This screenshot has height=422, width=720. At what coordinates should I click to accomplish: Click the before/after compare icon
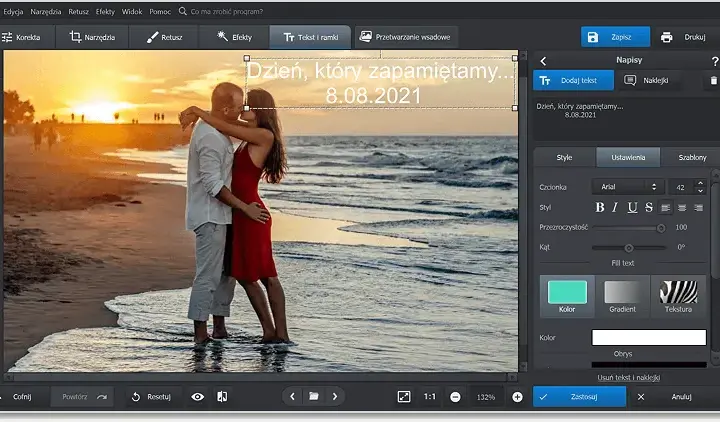[222, 396]
